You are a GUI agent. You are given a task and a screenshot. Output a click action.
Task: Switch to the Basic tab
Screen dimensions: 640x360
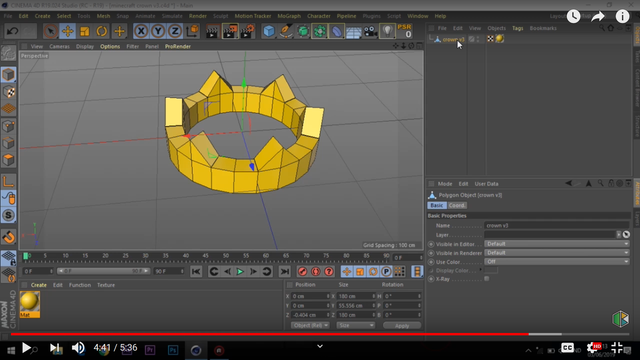click(x=436, y=205)
